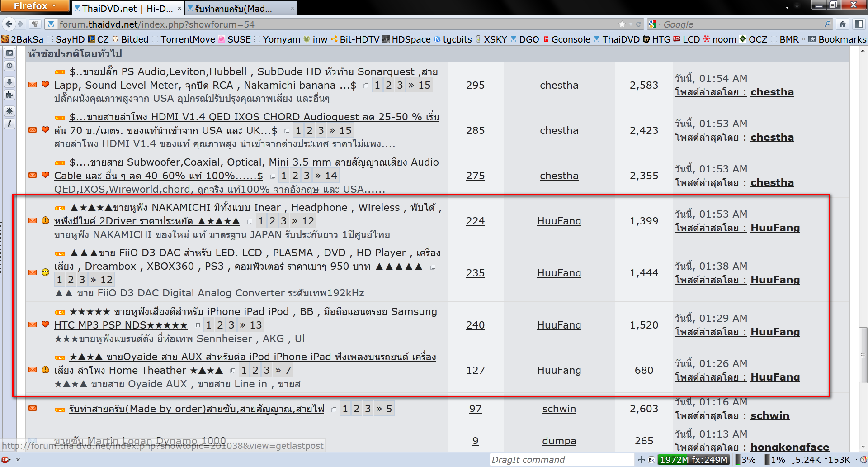View reply count 224 on NAKAMICHI topic
The width and height of the screenshot is (868, 467).
point(476,221)
